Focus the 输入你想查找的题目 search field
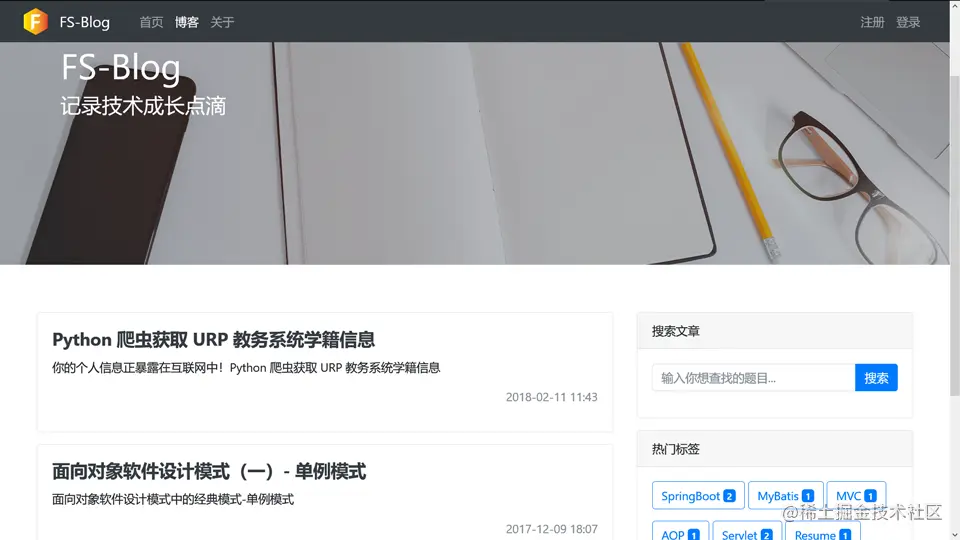This screenshot has height=540, width=960. [x=754, y=378]
